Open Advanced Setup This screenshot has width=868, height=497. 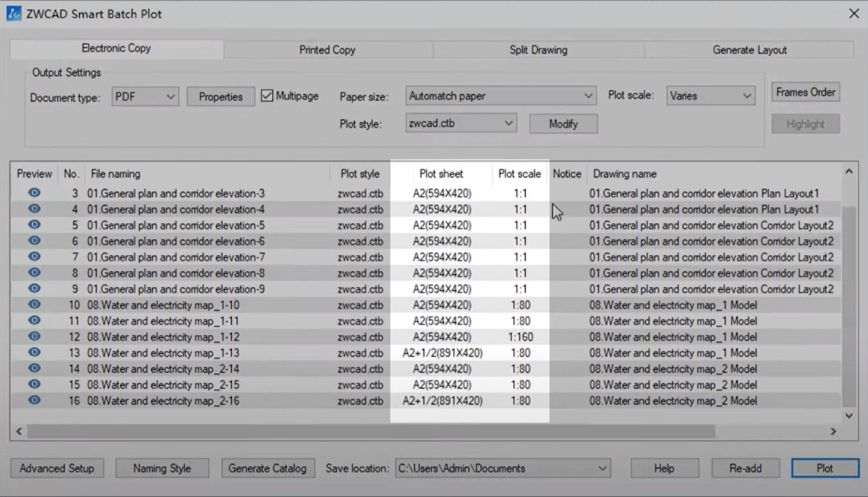(57, 468)
